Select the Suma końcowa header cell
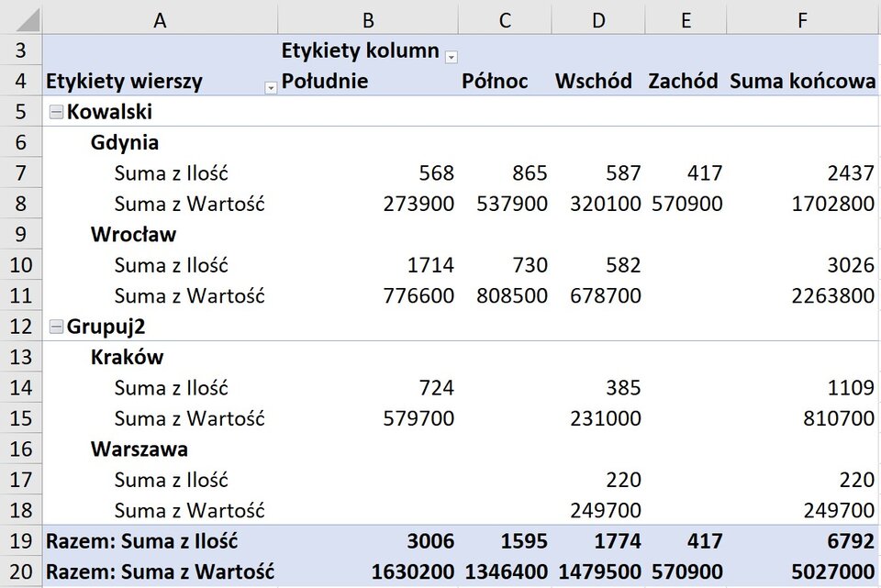 [x=801, y=81]
